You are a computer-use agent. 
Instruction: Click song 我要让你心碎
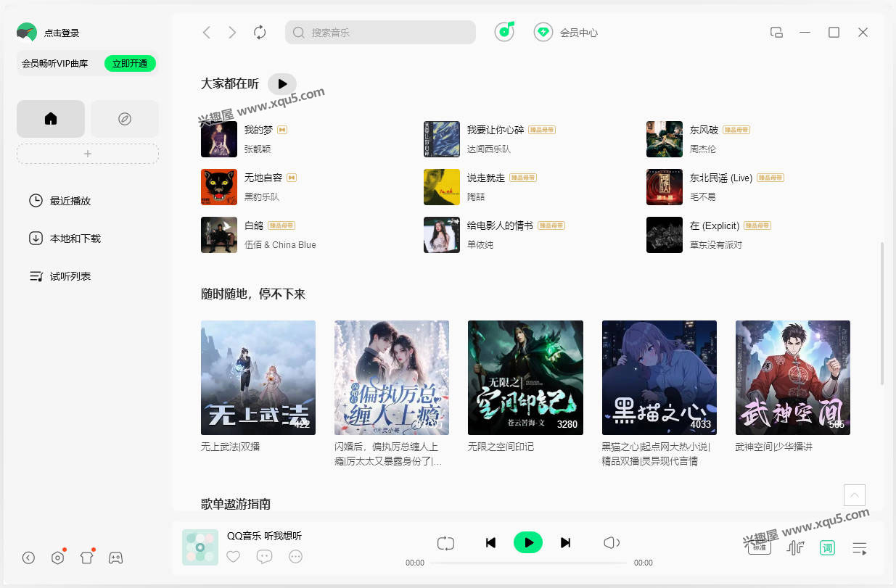pyautogui.click(x=495, y=130)
